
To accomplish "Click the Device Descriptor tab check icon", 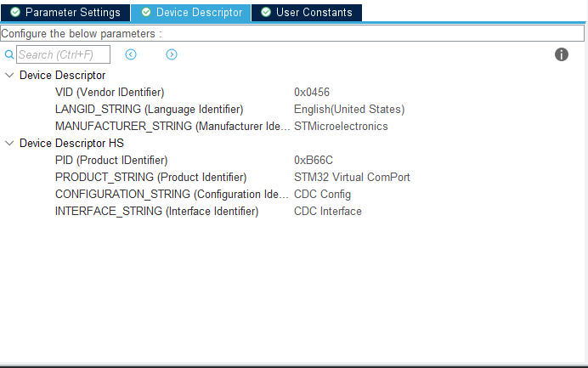I will (x=145, y=13).
